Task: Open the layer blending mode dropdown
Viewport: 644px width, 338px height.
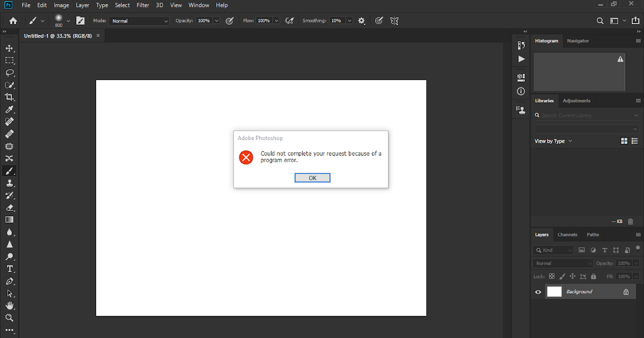Action: pyautogui.click(x=563, y=263)
